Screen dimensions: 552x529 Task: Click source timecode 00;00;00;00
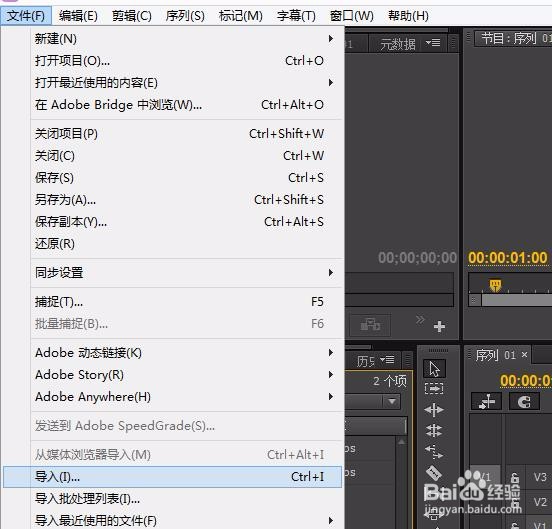tap(417, 258)
